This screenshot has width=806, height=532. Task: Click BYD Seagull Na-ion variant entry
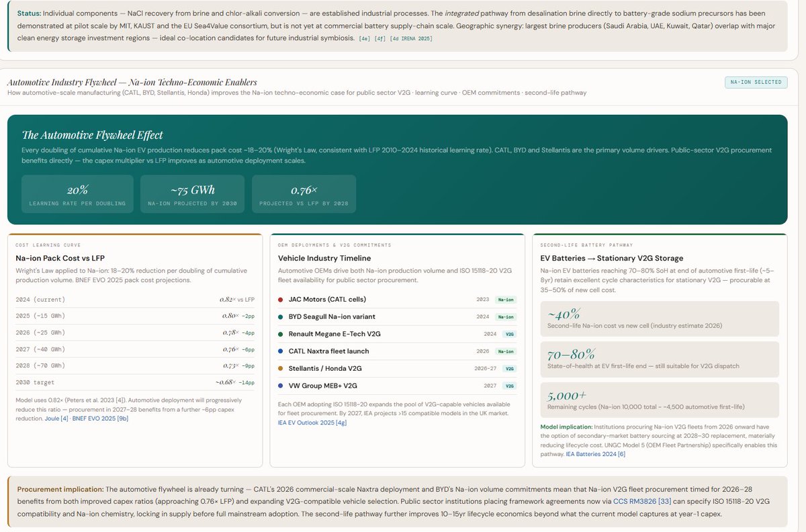[x=332, y=316]
